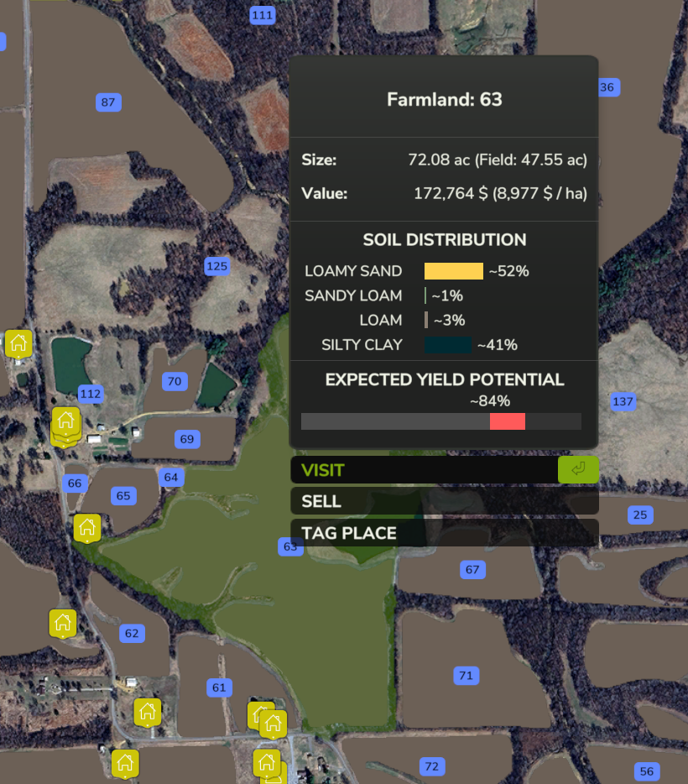Click the house marker directly below farmland 62
Viewport: 688px width, 784px height.
[x=148, y=712]
